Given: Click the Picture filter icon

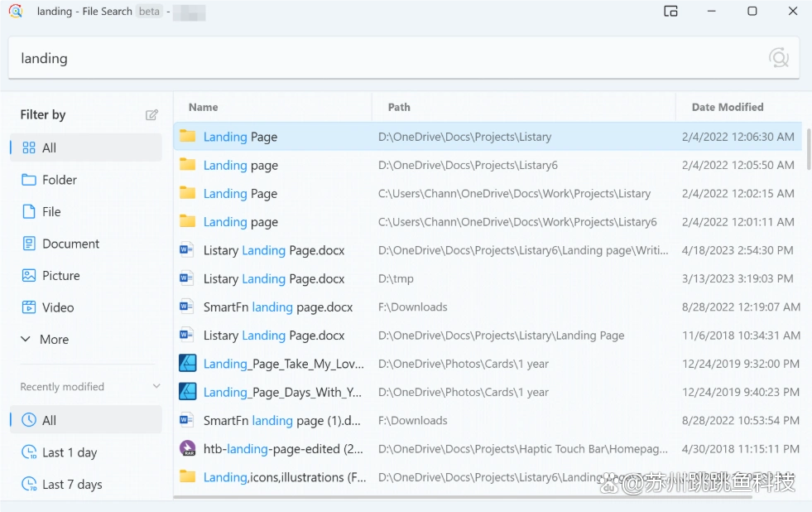Looking at the screenshot, I should pyautogui.click(x=29, y=275).
